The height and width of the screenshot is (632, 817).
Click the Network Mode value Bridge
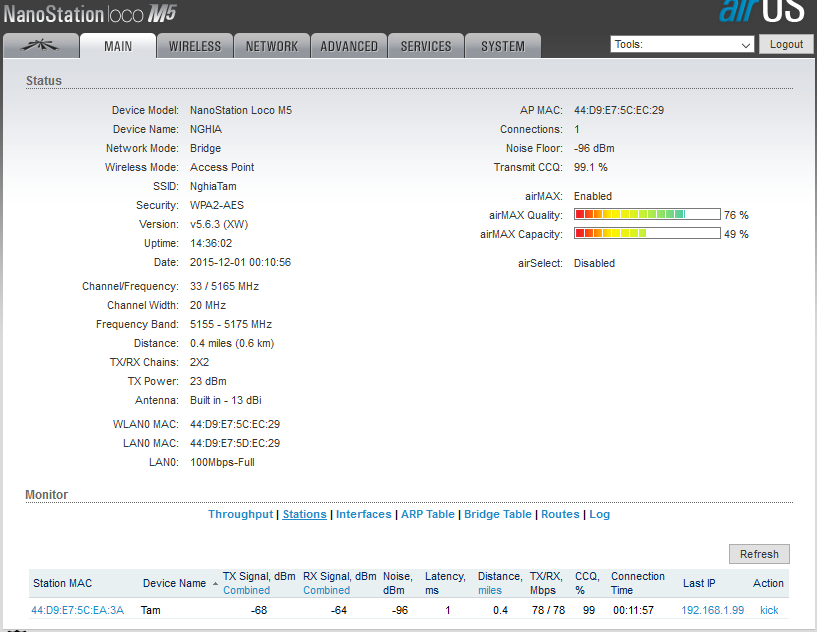tap(205, 148)
